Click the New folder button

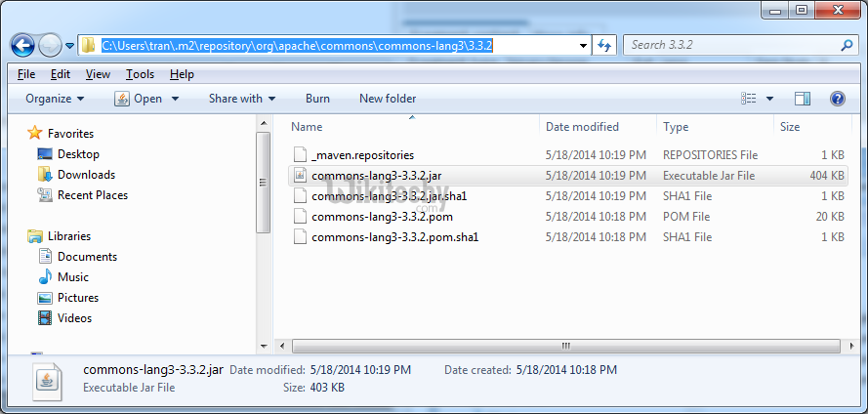point(388,99)
